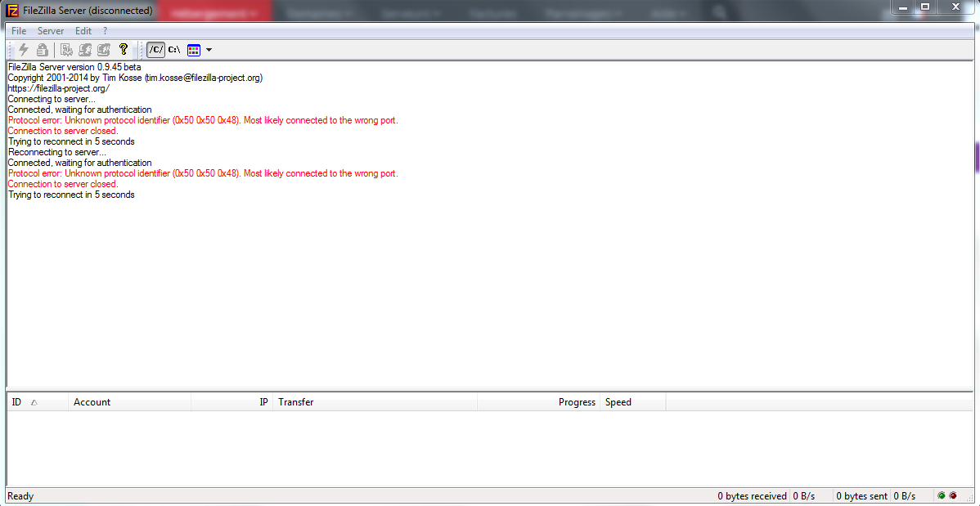Open the ? help menu
The width and height of the screenshot is (980, 506).
pos(105,30)
